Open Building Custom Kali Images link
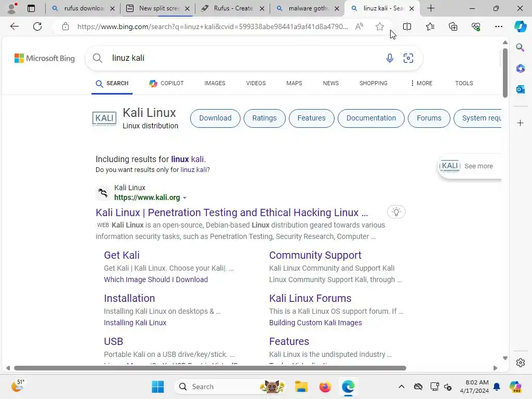The height and width of the screenshot is (399, 532). coord(315,323)
